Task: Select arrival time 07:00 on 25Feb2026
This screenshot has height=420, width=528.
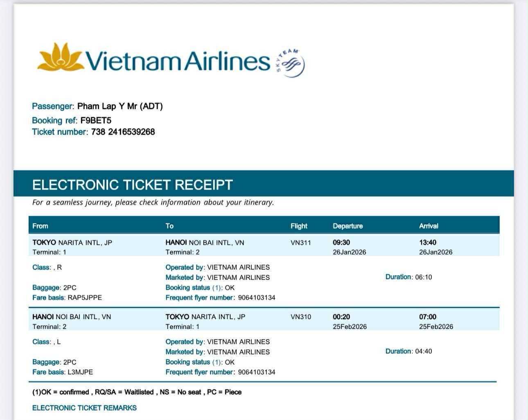Action: [x=428, y=317]
